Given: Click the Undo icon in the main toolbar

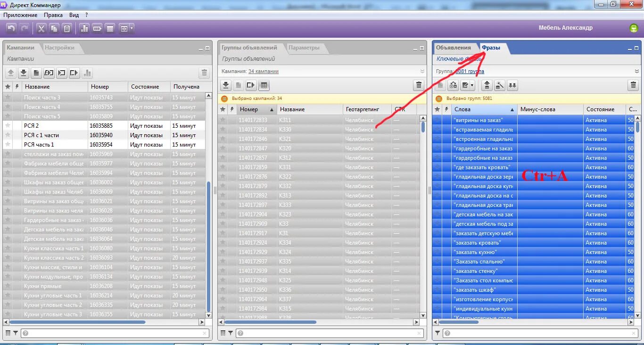Looking at the screenshot, I should coord(11,28).
